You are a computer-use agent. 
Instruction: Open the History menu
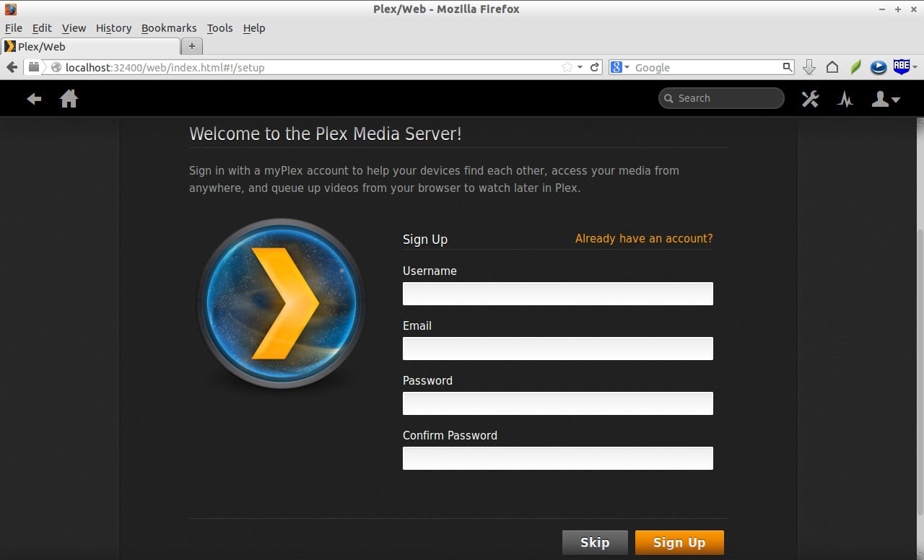(113, 28)
